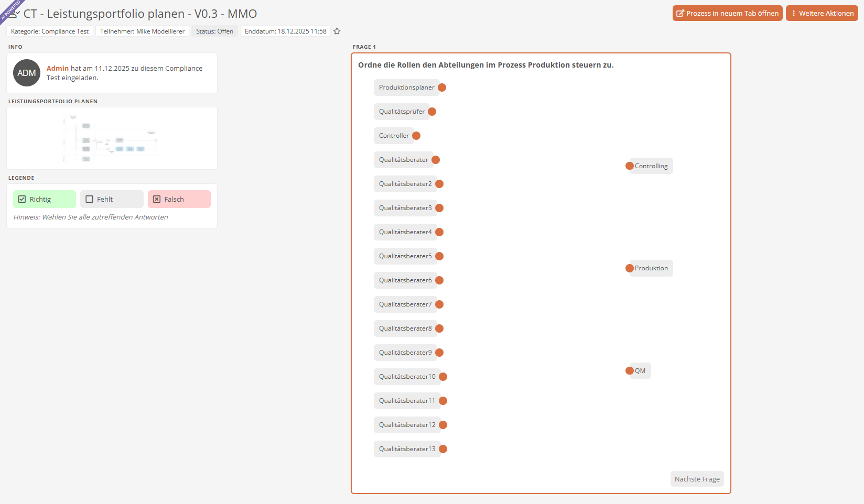Click the connector dot of Qualitätsberater6

coord(439,280)
